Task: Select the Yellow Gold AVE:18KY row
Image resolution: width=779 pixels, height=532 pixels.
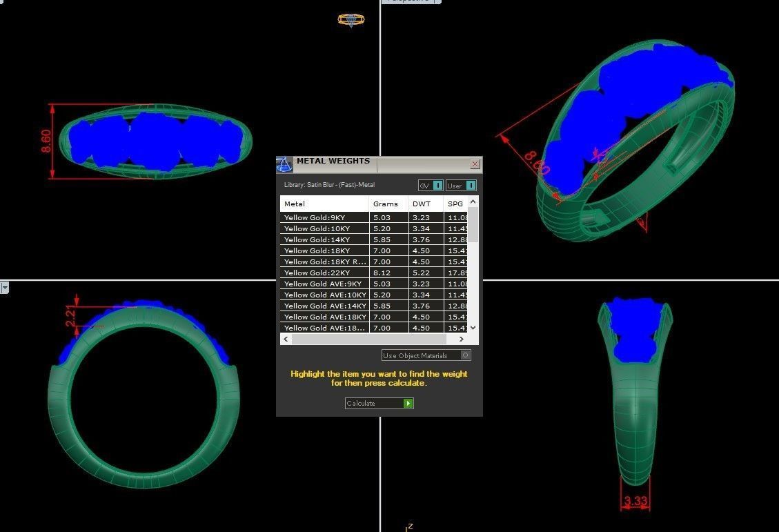Action: [373, 317]
